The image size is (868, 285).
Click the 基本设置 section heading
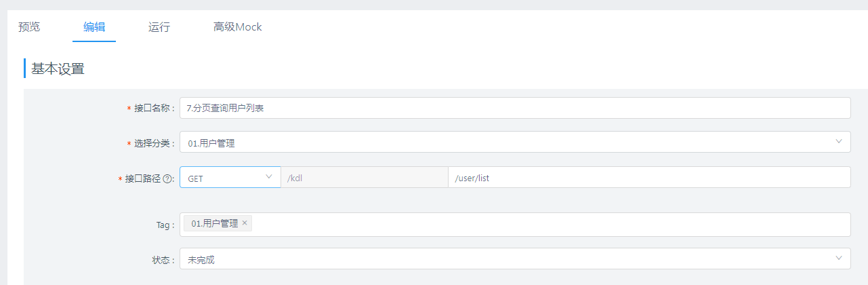[58, 69]
